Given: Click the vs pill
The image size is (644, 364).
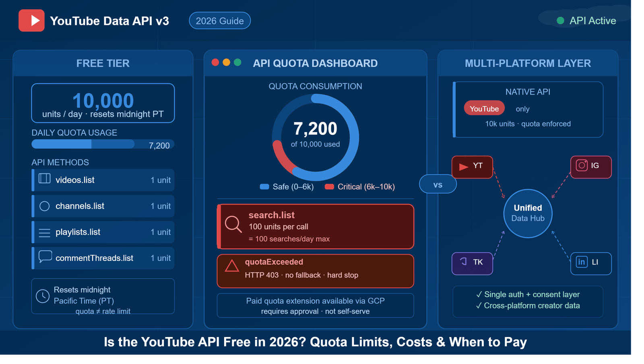Looking at the screenshot, I should pyautogui.click(x=438, y=184).
